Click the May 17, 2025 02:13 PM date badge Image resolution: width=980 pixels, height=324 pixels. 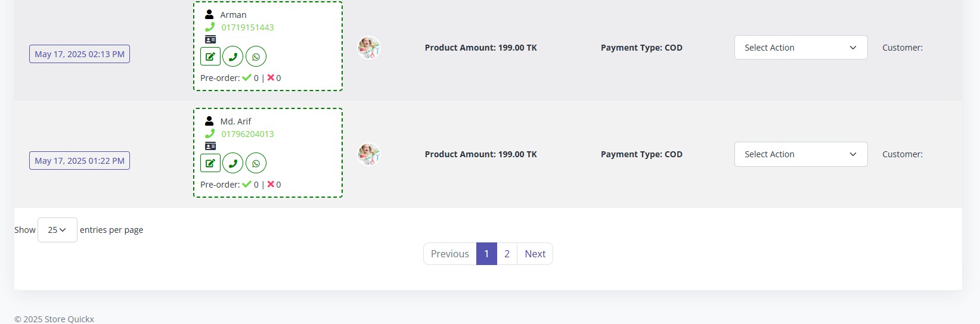click(x=79, y=54)
